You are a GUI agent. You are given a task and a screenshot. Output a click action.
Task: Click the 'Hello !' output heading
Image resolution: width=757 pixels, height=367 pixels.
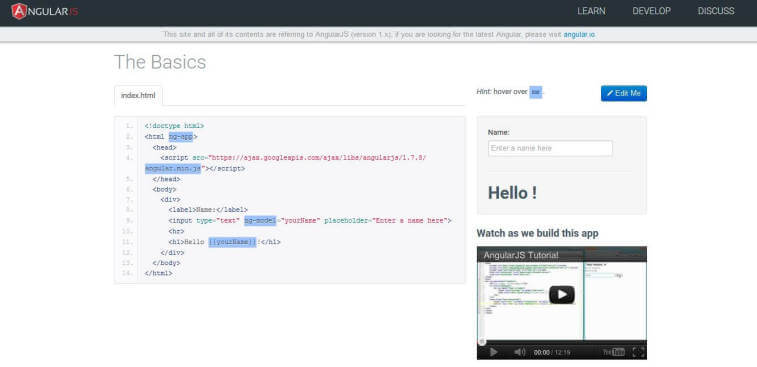[512, 193]
